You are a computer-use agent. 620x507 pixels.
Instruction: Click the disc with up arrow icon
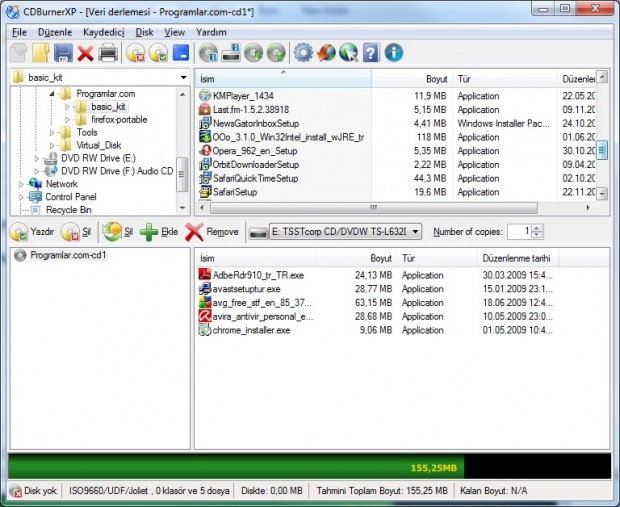(276, 53)
